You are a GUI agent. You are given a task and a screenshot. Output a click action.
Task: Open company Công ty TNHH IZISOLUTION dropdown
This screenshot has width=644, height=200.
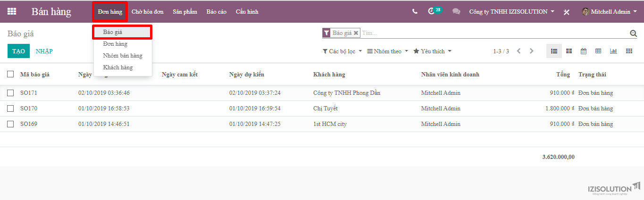[512, 12]
